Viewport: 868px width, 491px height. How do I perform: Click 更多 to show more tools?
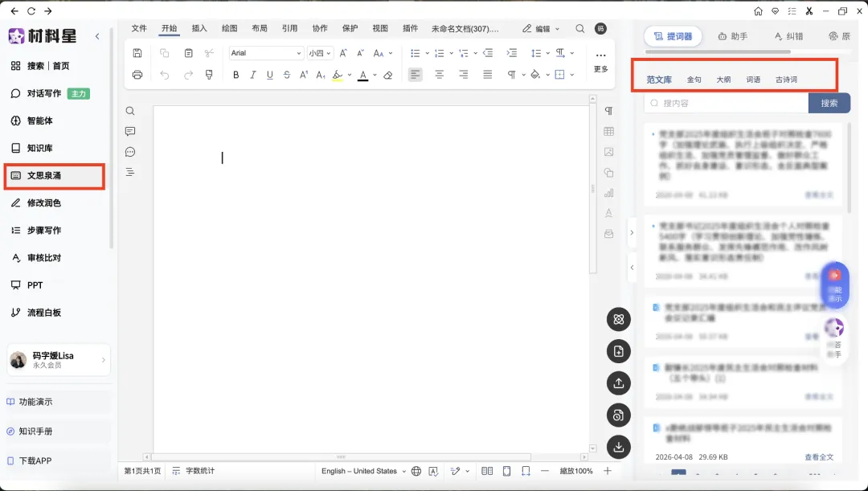(600, 61)
